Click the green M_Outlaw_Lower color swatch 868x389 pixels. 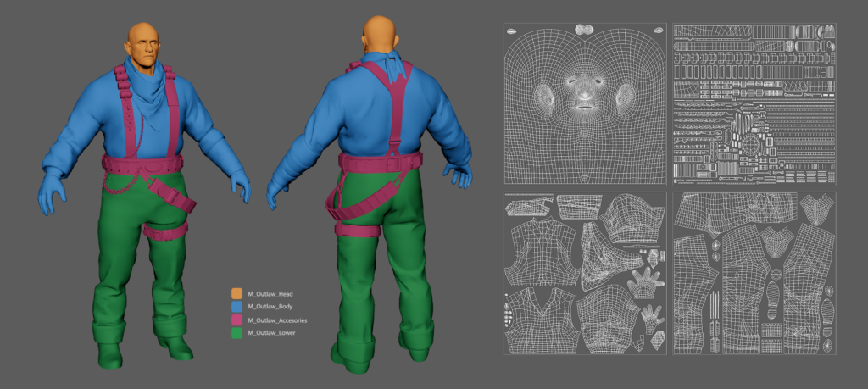tap(237, 333)
